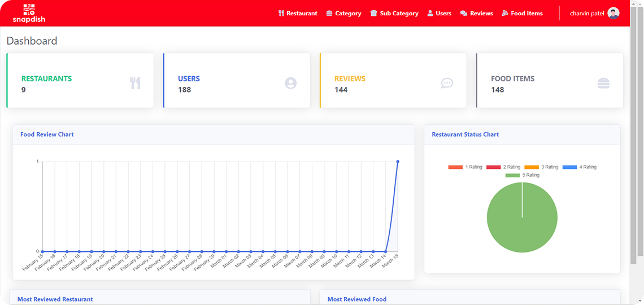The image size is (644, 305).
Task: Select the FOOD ITEMS card title
Action: point(512,79)
